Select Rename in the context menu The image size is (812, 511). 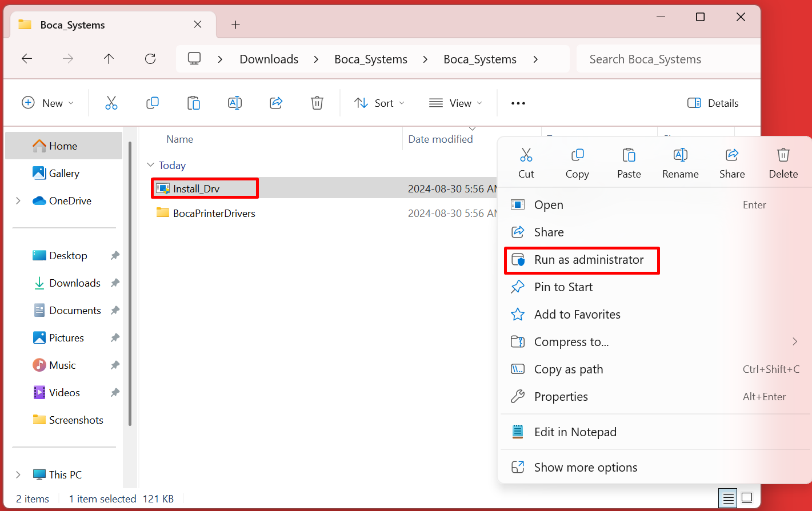681,163
